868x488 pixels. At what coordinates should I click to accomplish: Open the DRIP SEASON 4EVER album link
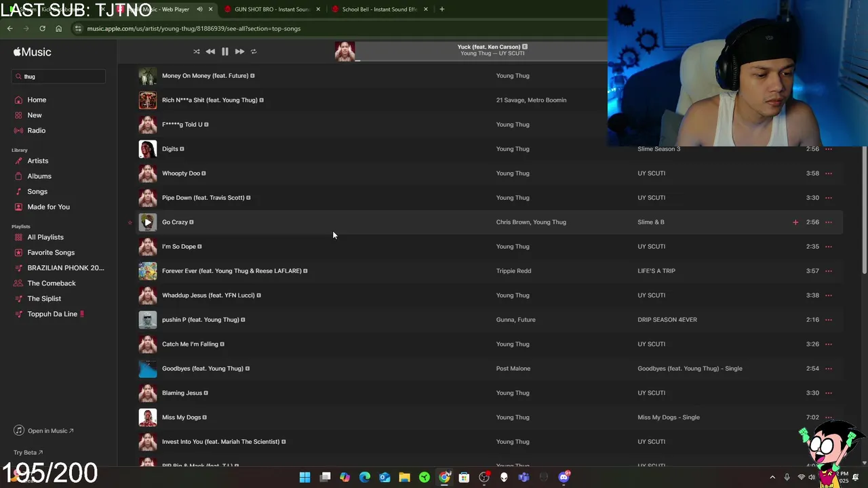click(x=667, y=320)
